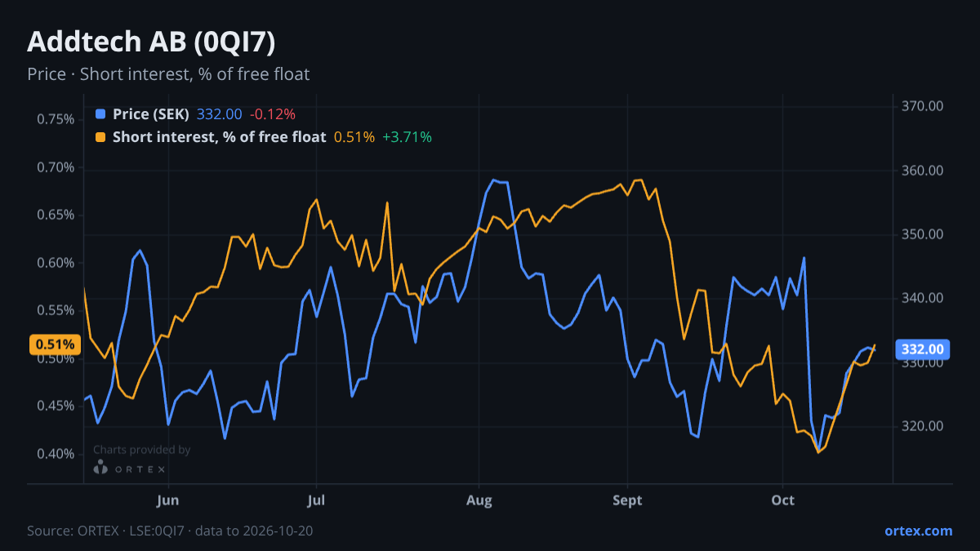The width and height of the screenshot is (980, 551).
Task: Click the source footer 'Source: ORTEX · LSE:0QI7'
Action: 108,531
